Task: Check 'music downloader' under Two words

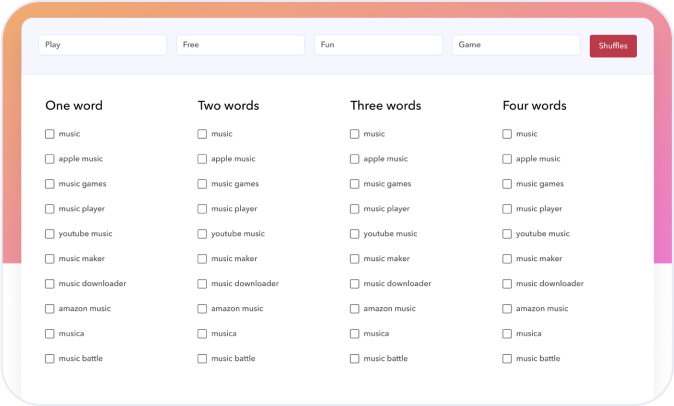Action: pos(202,284)
